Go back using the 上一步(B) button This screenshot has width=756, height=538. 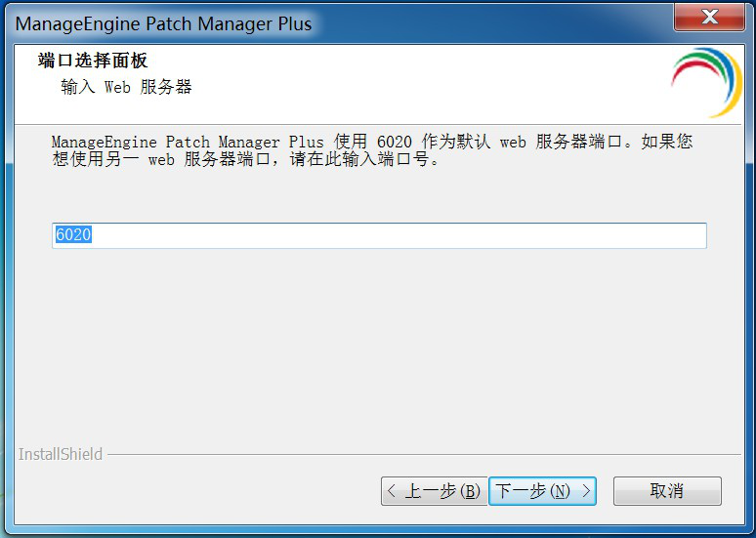435,491
